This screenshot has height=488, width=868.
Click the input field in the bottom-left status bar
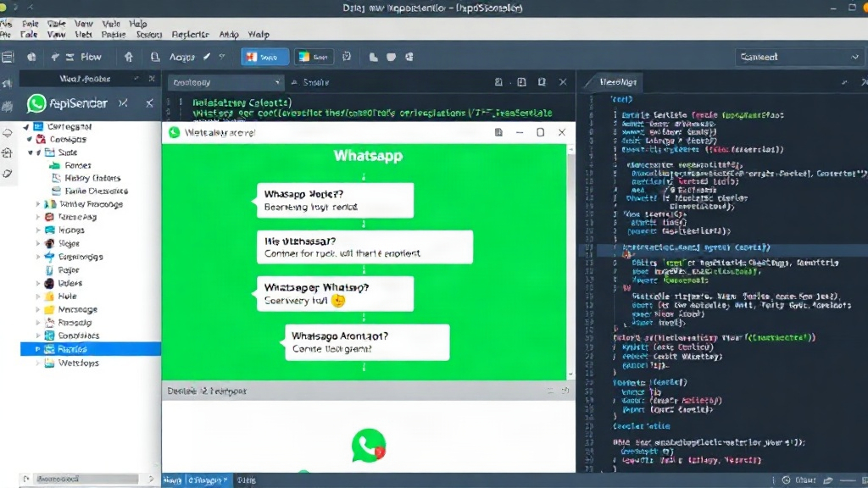pos(86,480)
